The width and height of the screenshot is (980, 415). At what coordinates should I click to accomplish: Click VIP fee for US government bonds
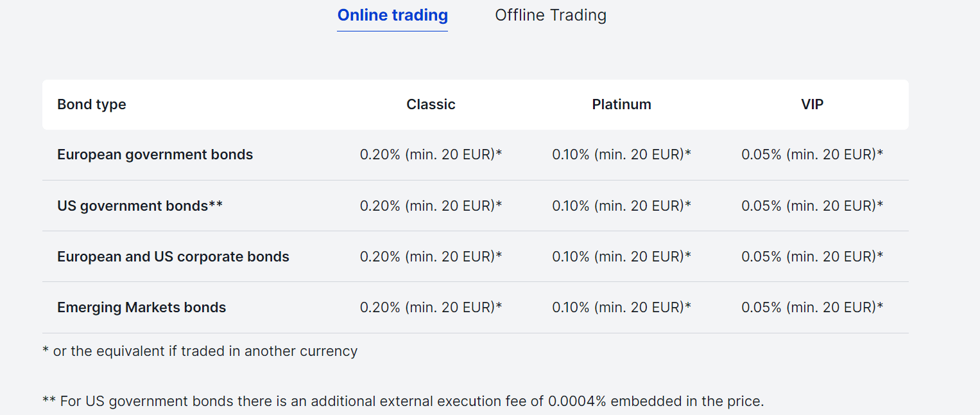812,206
